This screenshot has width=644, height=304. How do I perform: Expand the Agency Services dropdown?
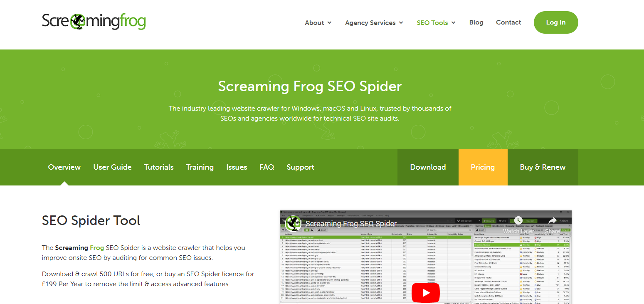click(x=374, y=23)
